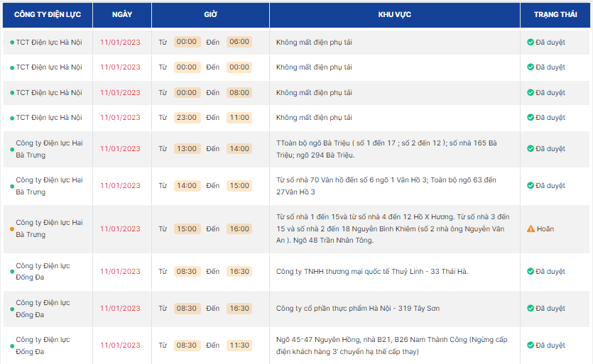The width and height of the screenshot is (593, 364).
Task: Click Công ty Điện lực Đống Đa in the Tây Sơn row
Action: 43,309
